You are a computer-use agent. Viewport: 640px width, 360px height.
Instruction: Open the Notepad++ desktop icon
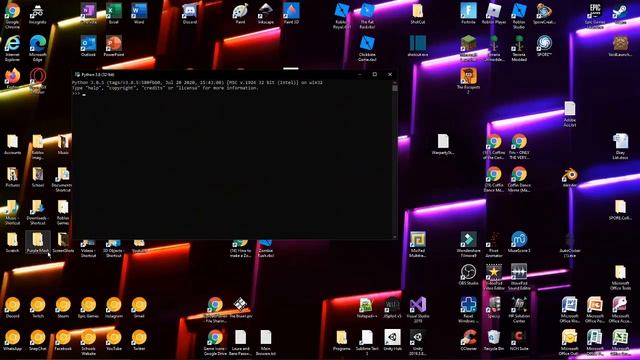[367, 307]
